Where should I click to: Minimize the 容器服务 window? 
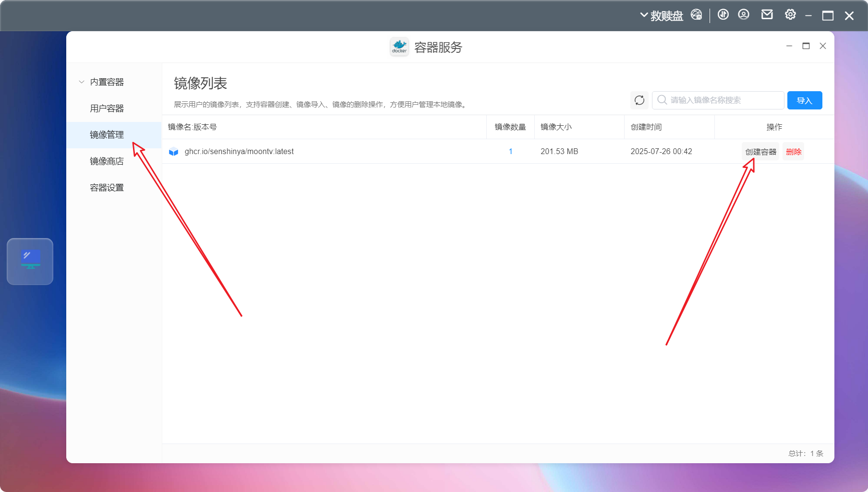789,46
